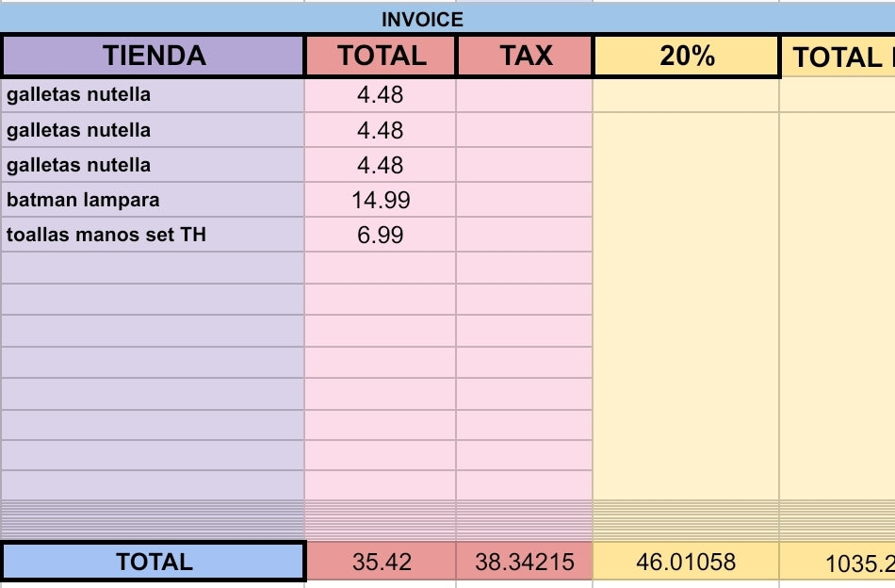Click the TAX column header
The width and height of the screenshot is (895, 588).
click(x=526, y=57)
